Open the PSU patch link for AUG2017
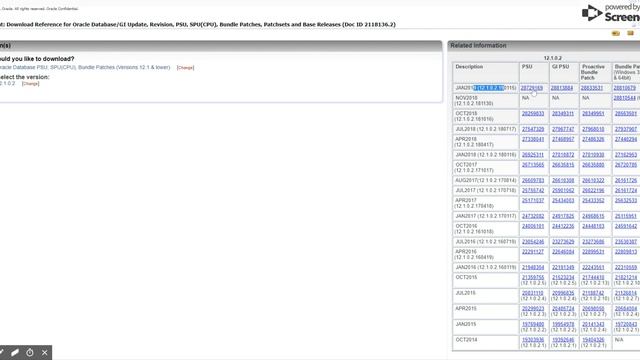Image resolution: width=640 pixels, height=360 pixels. coord(533,181)
